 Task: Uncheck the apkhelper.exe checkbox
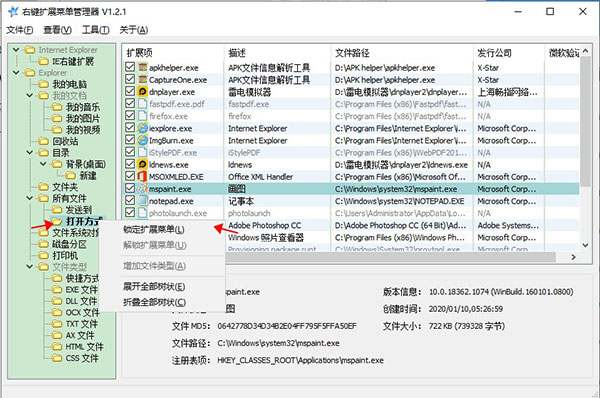pyautogui.click(x=130, y=67)
